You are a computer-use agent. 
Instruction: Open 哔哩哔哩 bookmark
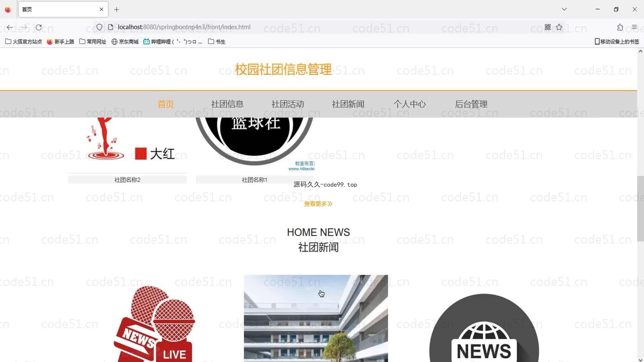click(x=173, y=42)
